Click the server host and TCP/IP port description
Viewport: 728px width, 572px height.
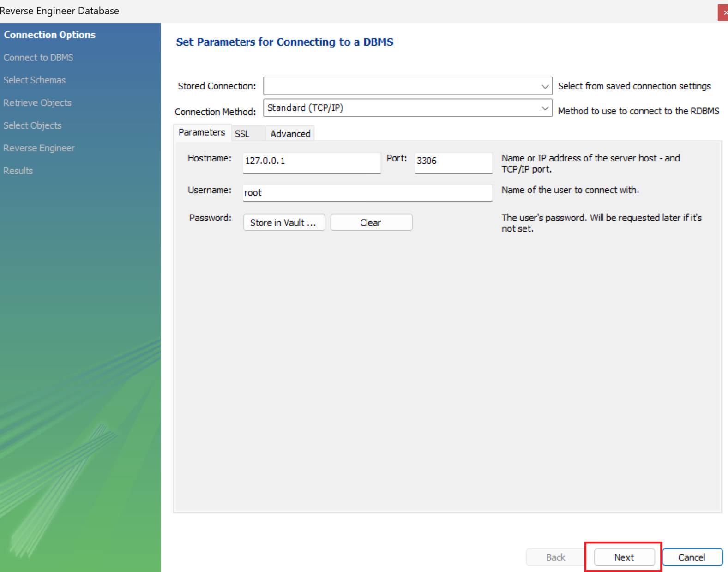(591, 164)
